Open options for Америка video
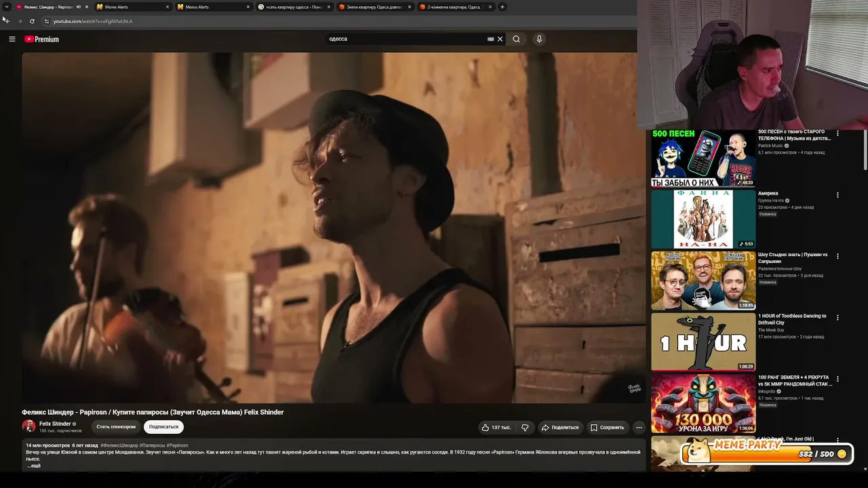The height and width of the screenshot is (488, 868). pyautogui.click(x=837, y=195)
